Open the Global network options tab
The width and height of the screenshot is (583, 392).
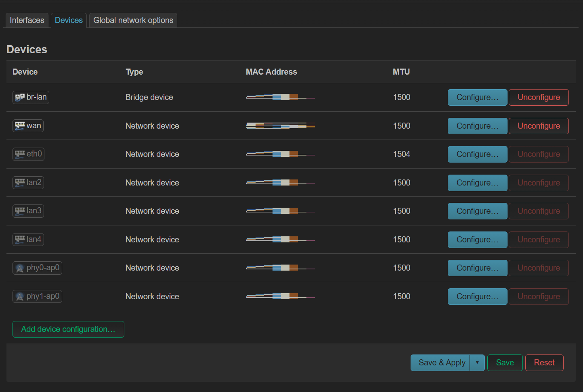pyautogui.click(x=133, y=20)
